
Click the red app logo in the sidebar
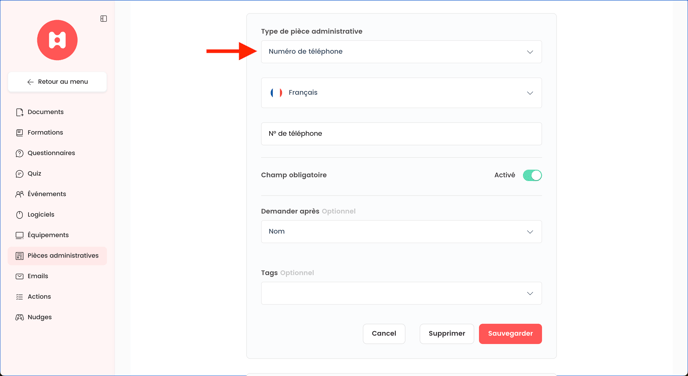click(57, 40)
